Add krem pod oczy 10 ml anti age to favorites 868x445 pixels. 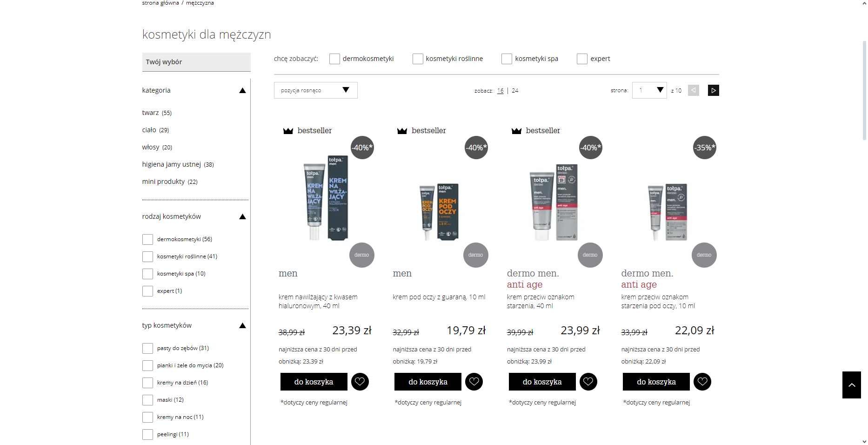(x=702, y=382)
